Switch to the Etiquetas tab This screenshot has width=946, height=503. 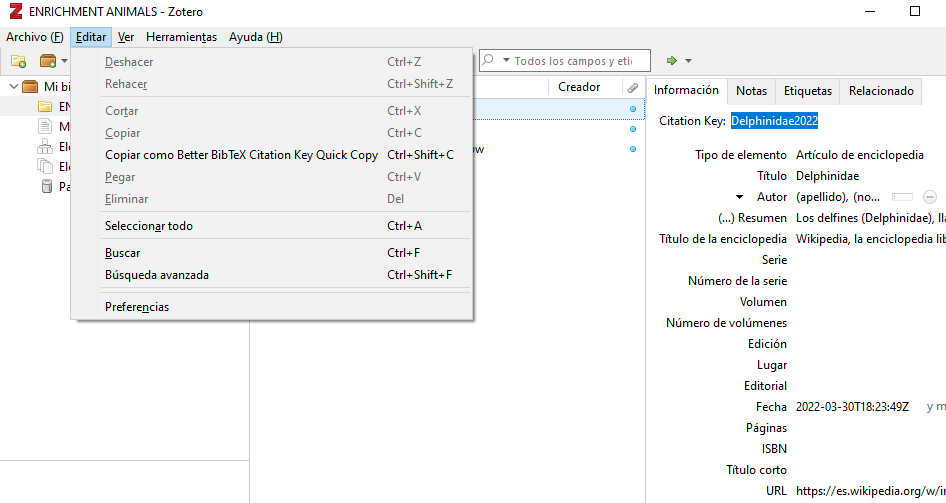pos(808,91)
